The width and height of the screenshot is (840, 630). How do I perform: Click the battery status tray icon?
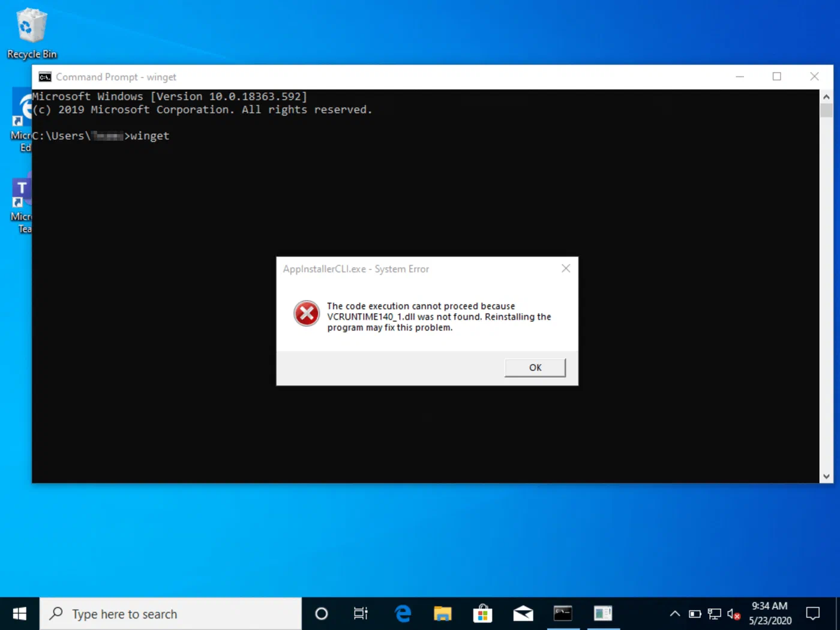coord(695,614)
